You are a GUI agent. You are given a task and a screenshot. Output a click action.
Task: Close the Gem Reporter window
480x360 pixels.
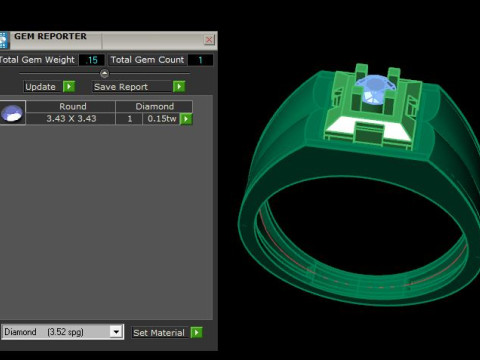tap(209, 40)
